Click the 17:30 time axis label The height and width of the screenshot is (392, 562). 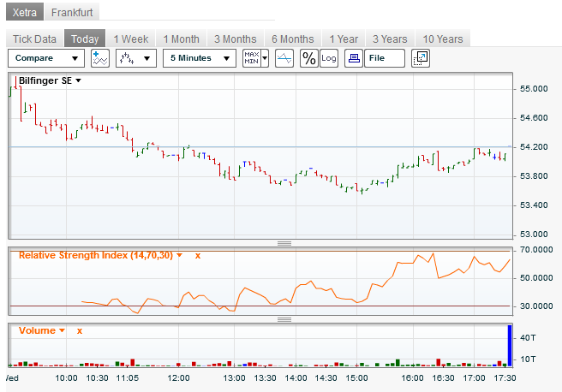click(x=505, y=378)
